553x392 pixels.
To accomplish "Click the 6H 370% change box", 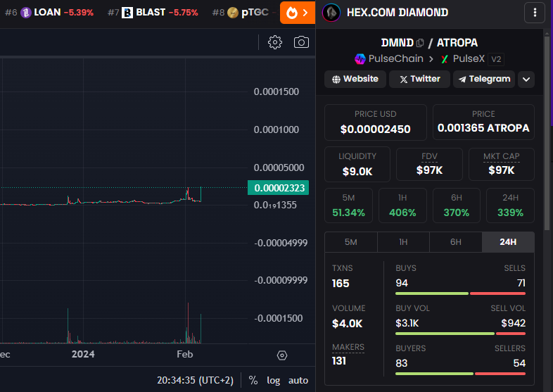I will [x=457, y=206].
